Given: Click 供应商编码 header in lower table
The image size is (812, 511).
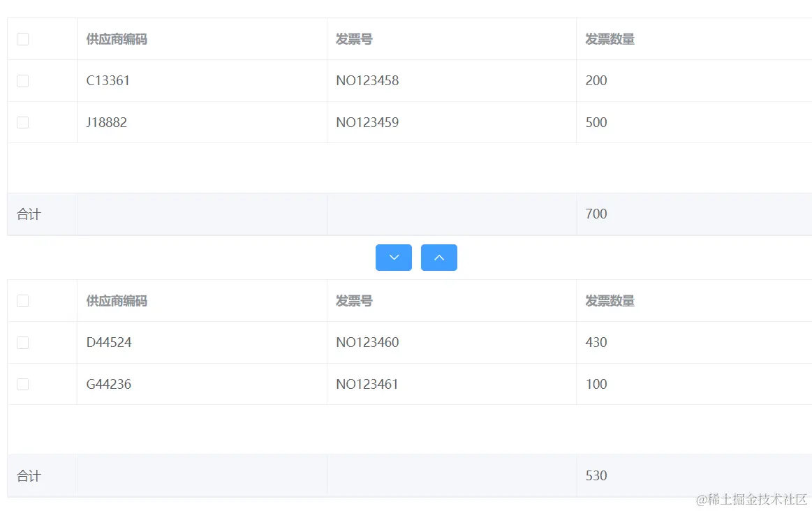Looking at the screenshot, I should pyautogui.click(x=117, y=301).
